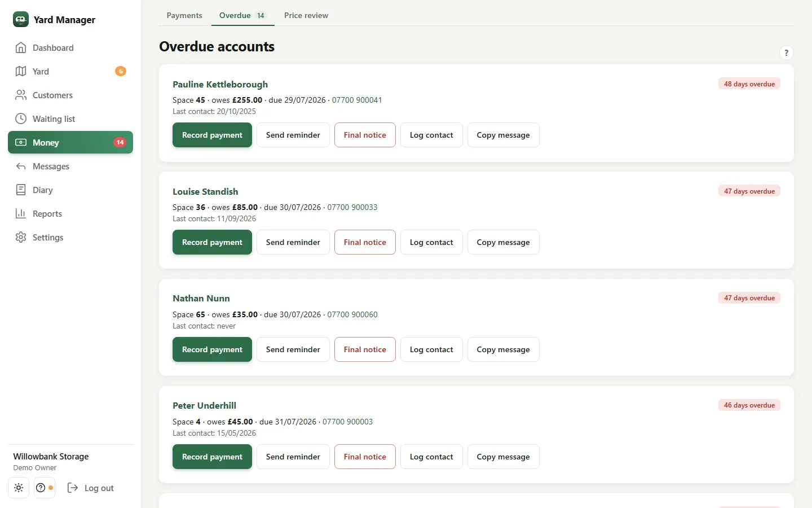Switch to the Payments tab
Screen dimensions: 812x508
point(184,15)
